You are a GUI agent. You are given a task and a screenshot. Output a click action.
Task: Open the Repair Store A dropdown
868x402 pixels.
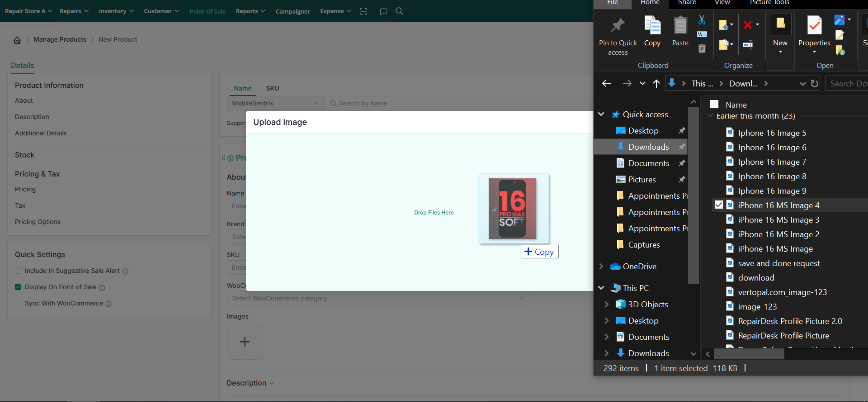(29, 11)
